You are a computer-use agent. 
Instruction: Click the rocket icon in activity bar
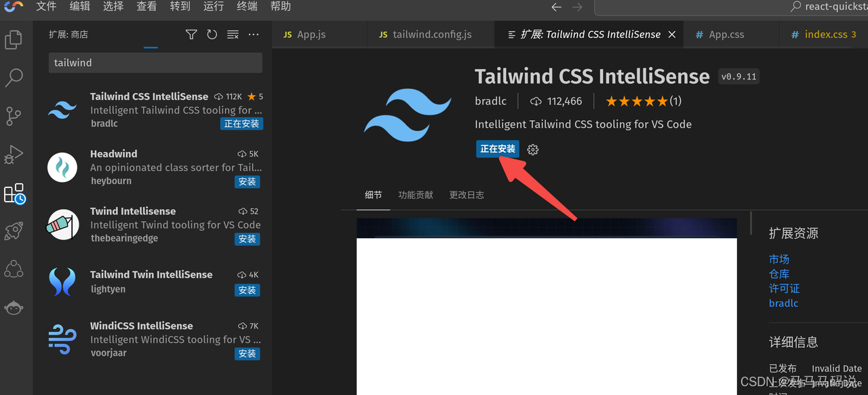click(14, 231)
